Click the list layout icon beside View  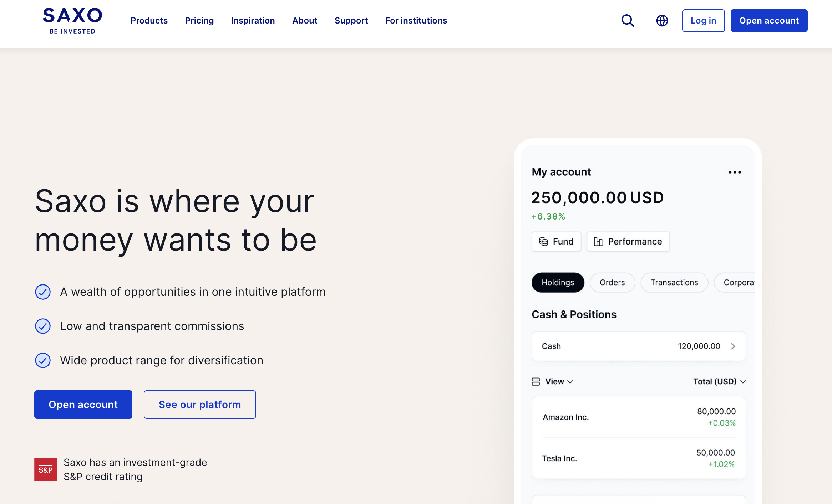(x=536, y=382)
